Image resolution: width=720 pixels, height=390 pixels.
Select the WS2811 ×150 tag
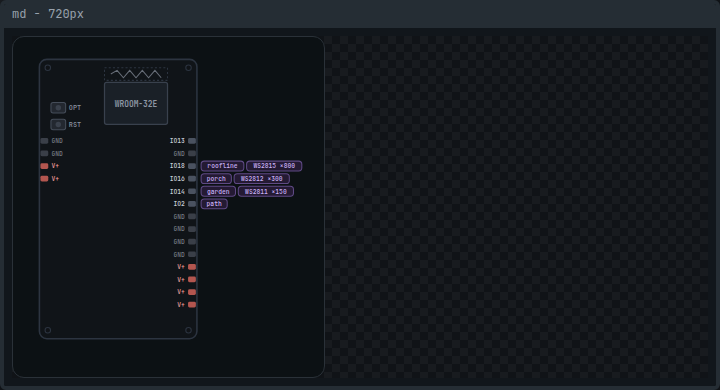[266, 192]
